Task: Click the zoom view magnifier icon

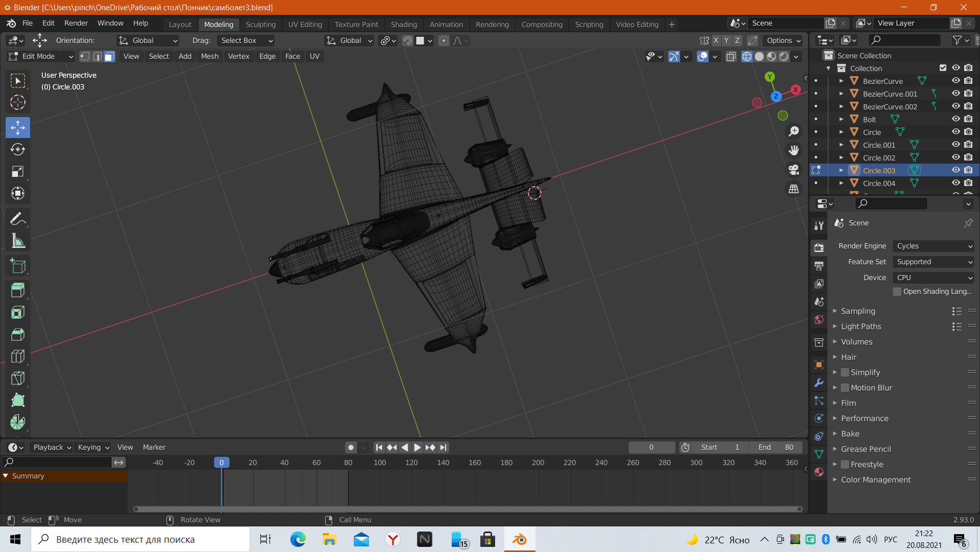Action: [794, 131]
